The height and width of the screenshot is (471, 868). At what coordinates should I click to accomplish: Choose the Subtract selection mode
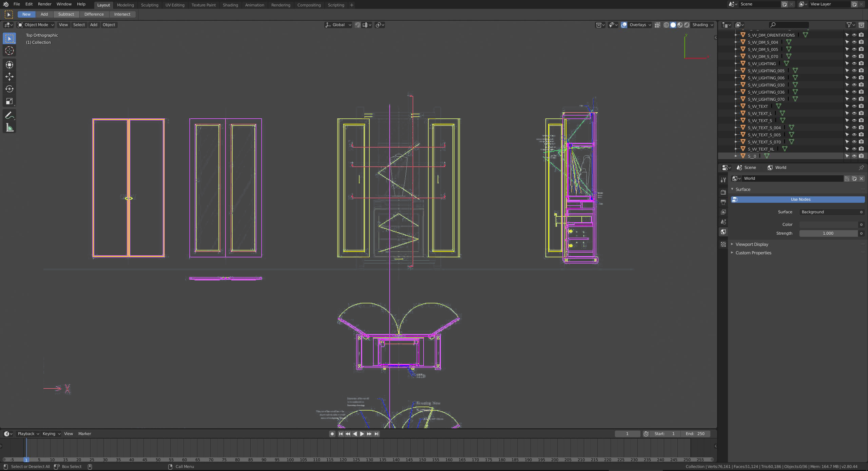click(66, 14)
